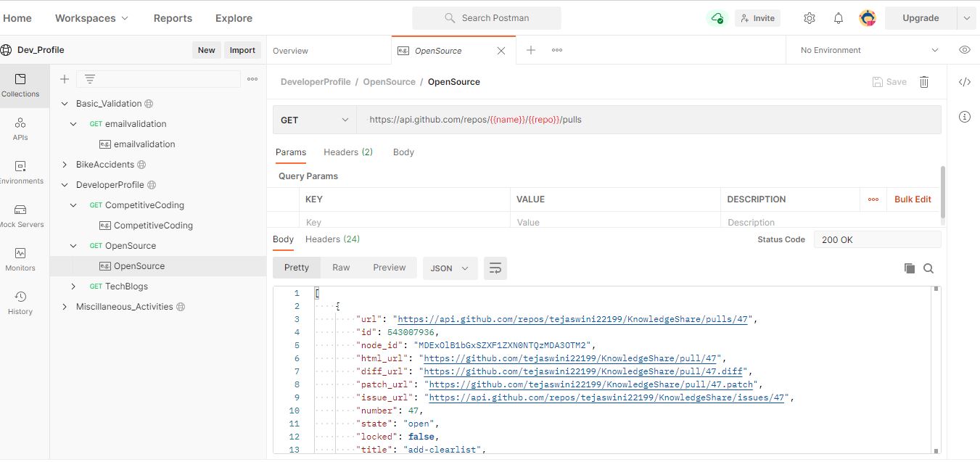Collapse the CompetitiveCoding request
This screenshot has width=980, height=462.
(x=73, y=205)
